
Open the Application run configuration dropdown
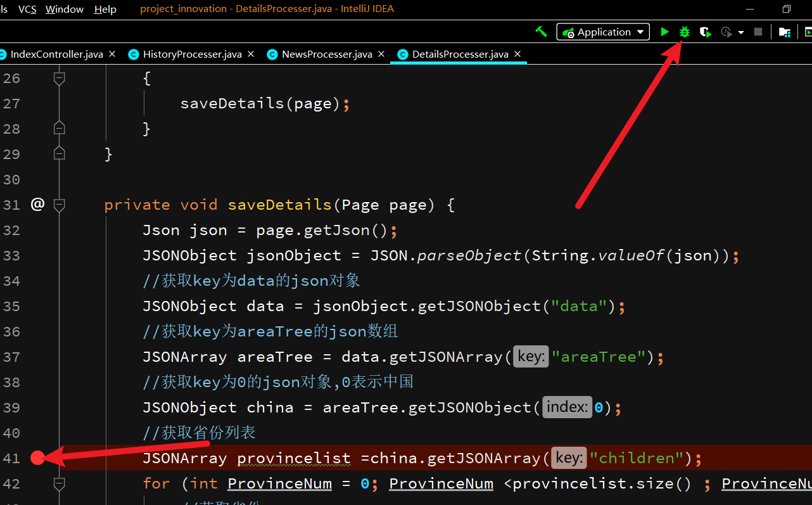[x=603, y=32]
